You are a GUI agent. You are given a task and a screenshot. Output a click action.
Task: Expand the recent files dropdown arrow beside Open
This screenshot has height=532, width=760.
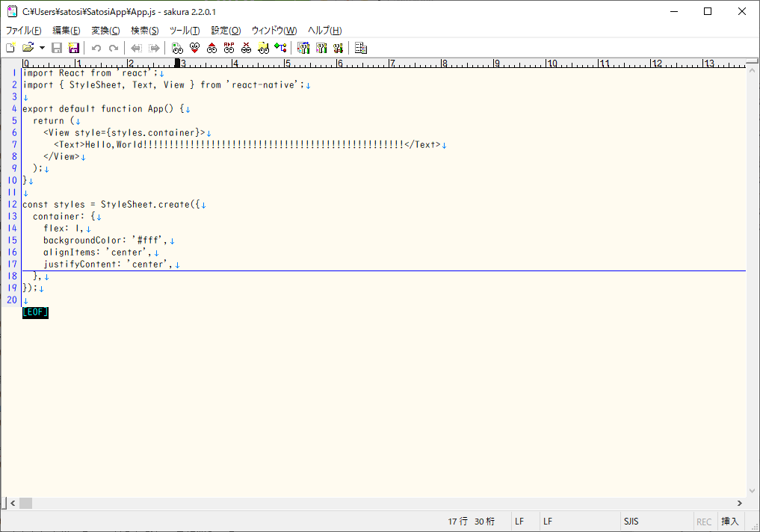(42, 48)
